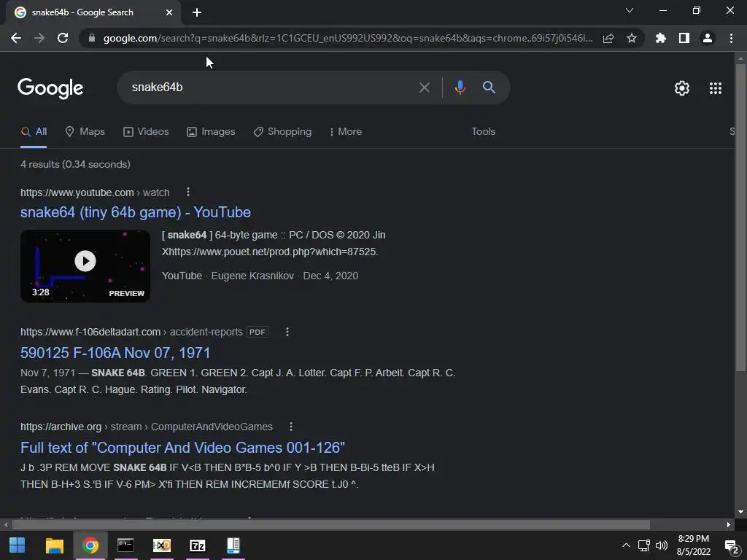The image size is (747, 560).
Task: Open the command prompt taskbar icon
Action: (125, 545)
